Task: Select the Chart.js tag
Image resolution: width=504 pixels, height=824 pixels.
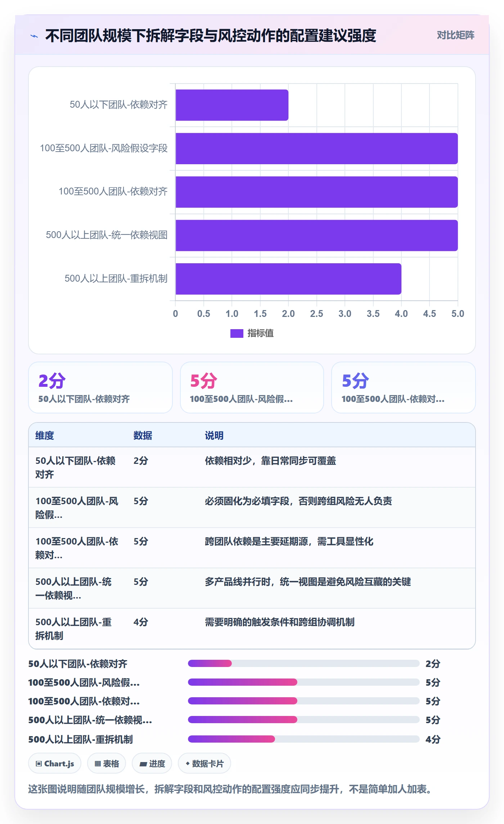Action: click(55, 763)
